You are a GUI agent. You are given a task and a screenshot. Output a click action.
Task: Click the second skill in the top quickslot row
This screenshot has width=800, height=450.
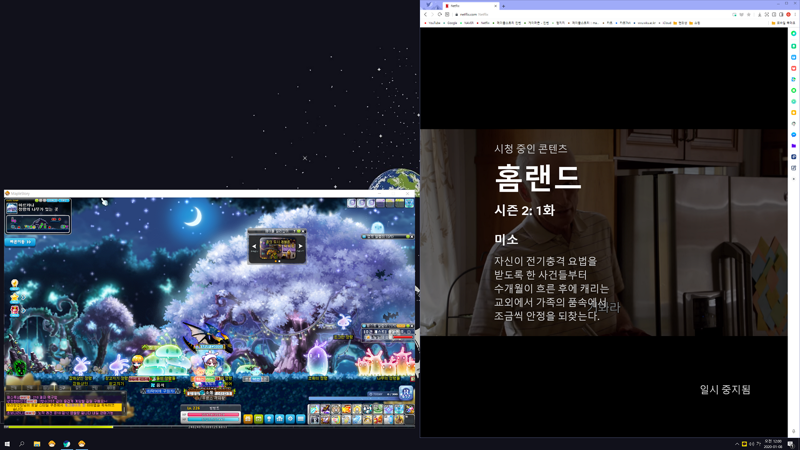(x=326, y=409)
